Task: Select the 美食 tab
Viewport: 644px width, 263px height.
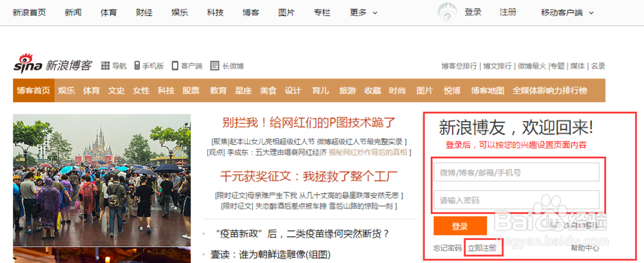Action: 268,90
